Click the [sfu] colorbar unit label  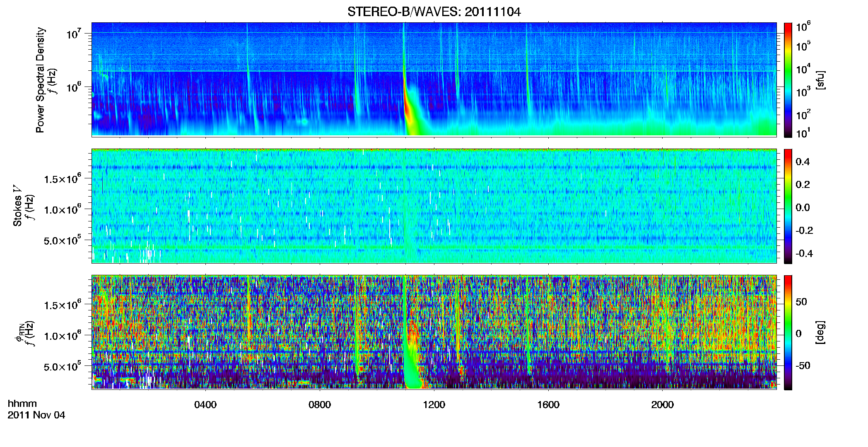point(820,80)
